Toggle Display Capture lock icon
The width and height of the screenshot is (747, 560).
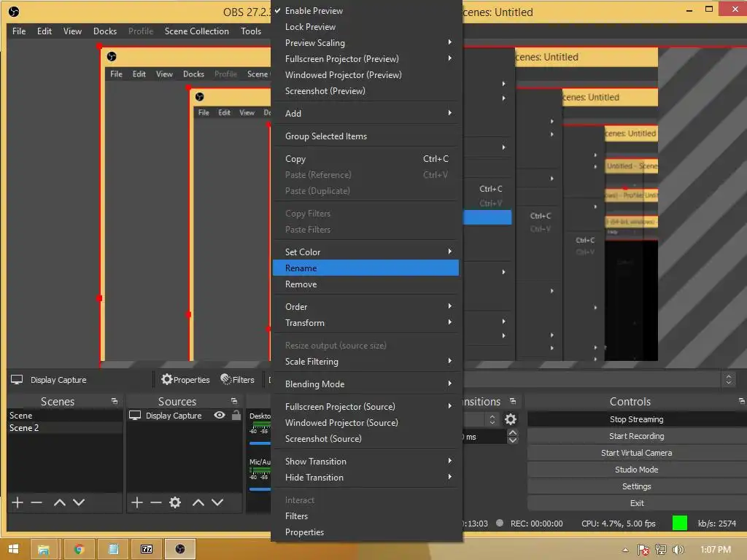(236, 415)
